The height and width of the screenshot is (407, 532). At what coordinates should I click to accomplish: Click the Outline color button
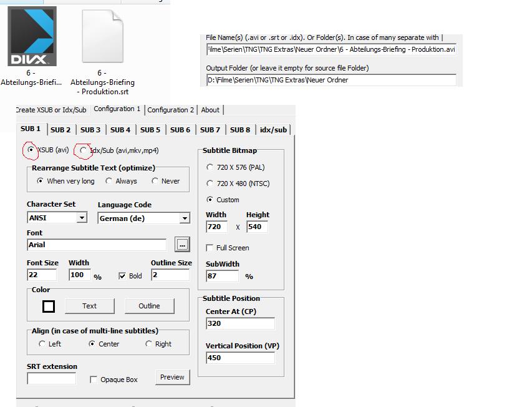click(x=149, y=306)
